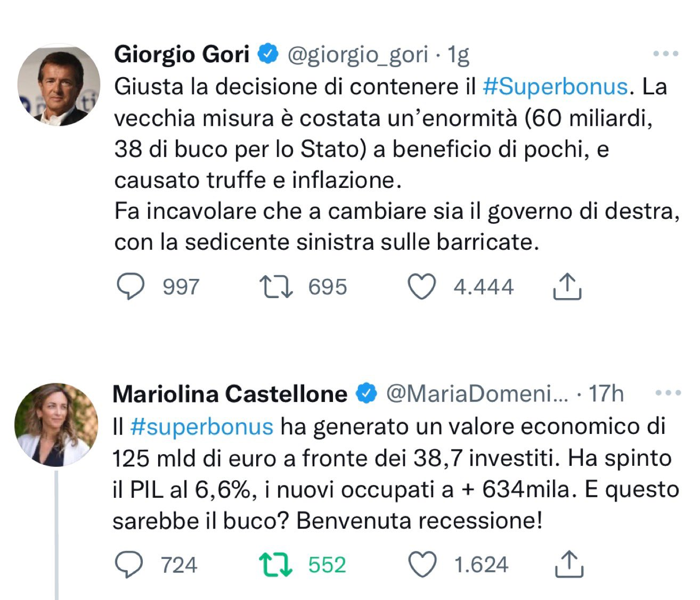This screenshot has height=600, width=700.
Task: Open the #superbonus hashtag in Castellone's tweet
Action: click(x=201, y=426)
